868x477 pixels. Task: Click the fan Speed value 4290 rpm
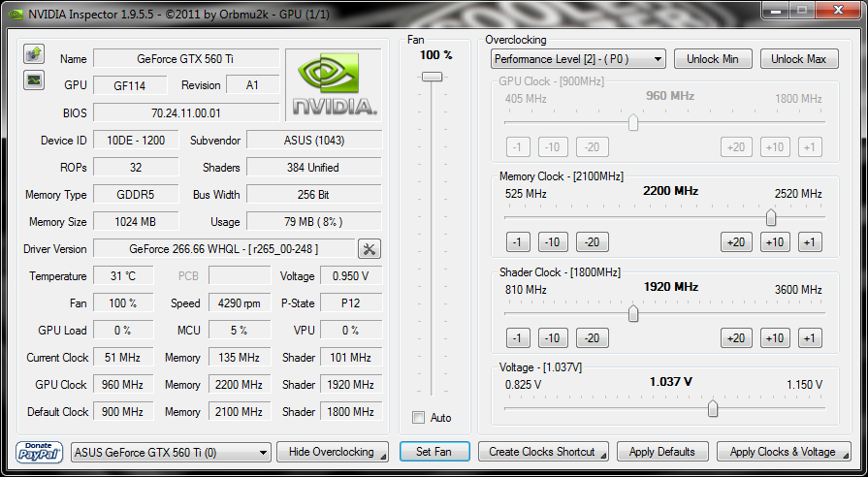(240, 303)
